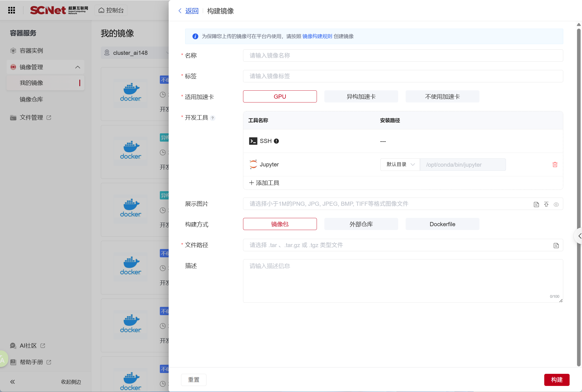Open file browser icon in 文件路径 field
The height and width of the screenshot is (392, 582).
[x=556, y=245]
